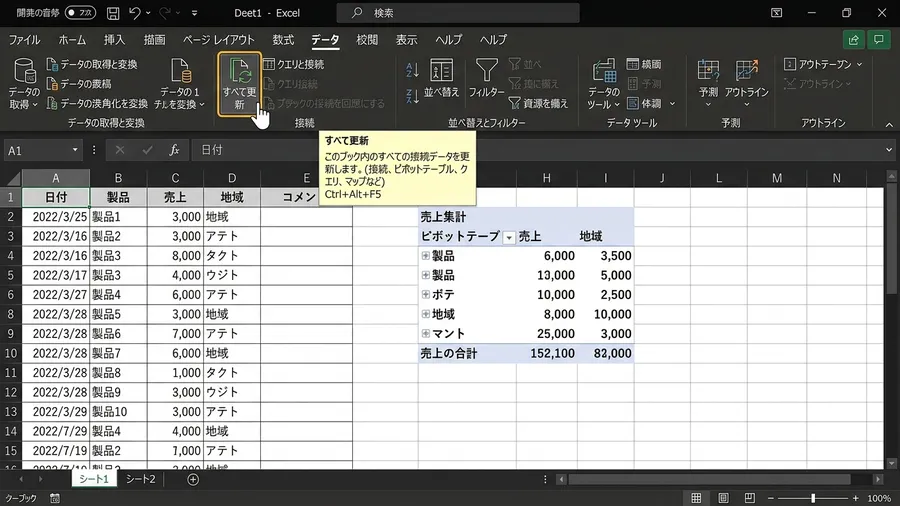
Task: Click the Redo arrow icon
Action: (165, 13)
